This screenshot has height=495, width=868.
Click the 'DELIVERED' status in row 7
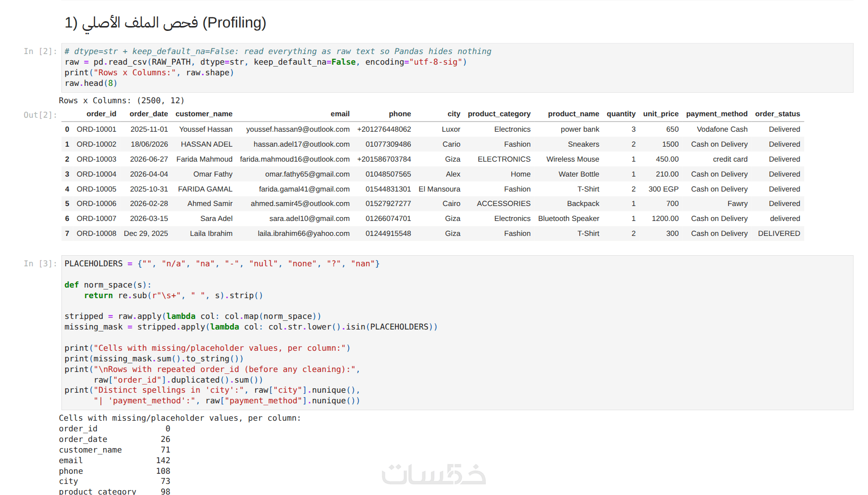point(779,234)
